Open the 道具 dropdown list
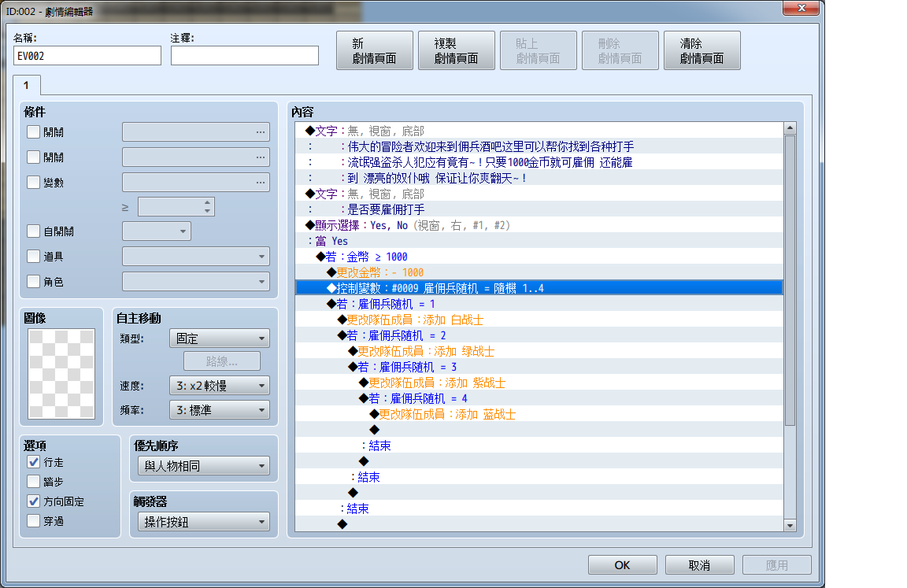This screenshot has width=907, height=588. (196, 256)
